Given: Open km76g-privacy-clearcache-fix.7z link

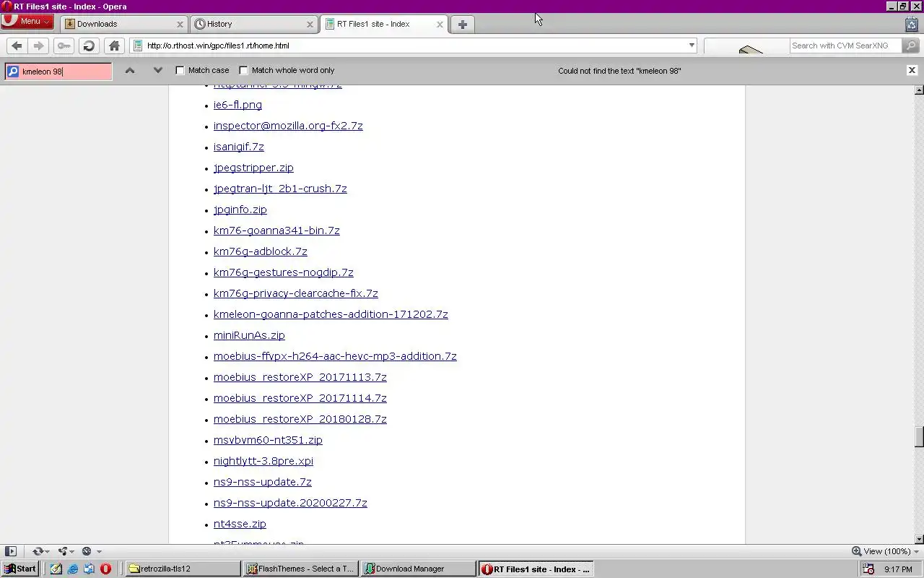Looking at the screenshot, I should (x=296, y=293).
